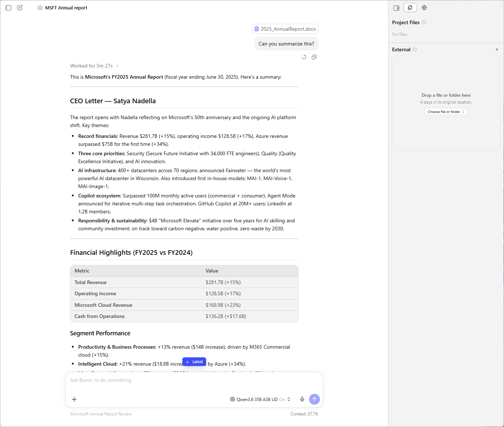Screen dimensions: 504x427
Task: Click the Financial Highlights heading
Action: click(x=131, y=253)
